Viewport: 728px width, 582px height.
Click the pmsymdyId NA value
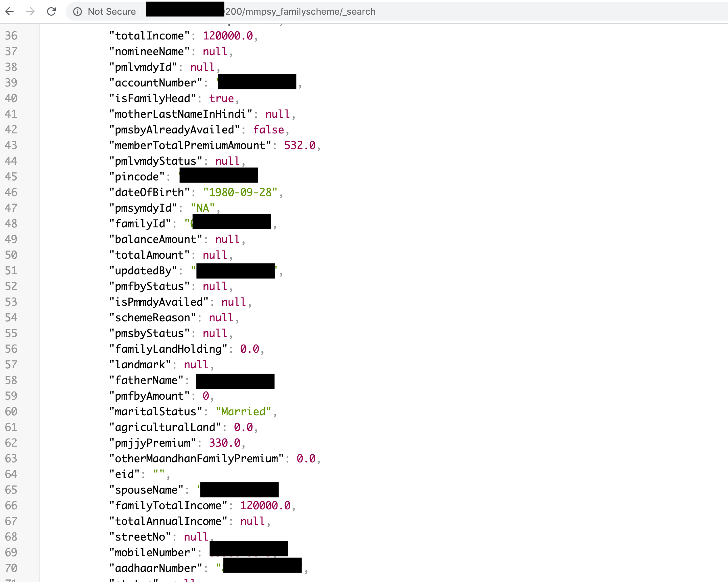203,208
